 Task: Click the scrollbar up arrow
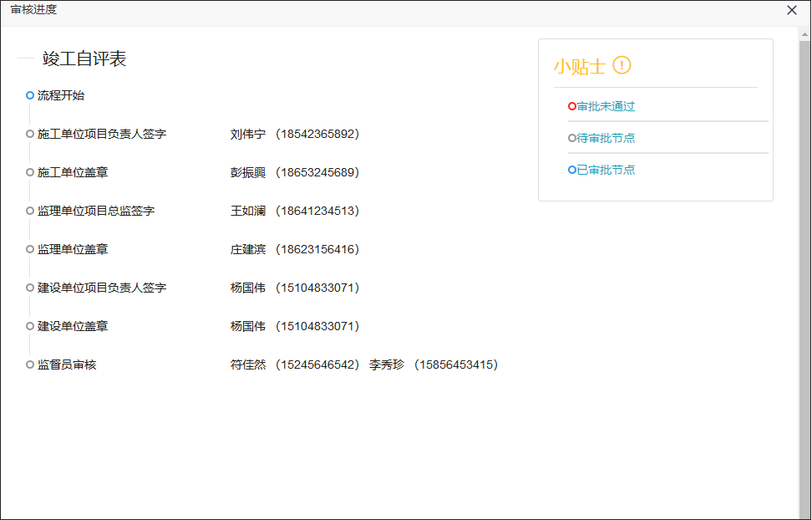(804, 35)
